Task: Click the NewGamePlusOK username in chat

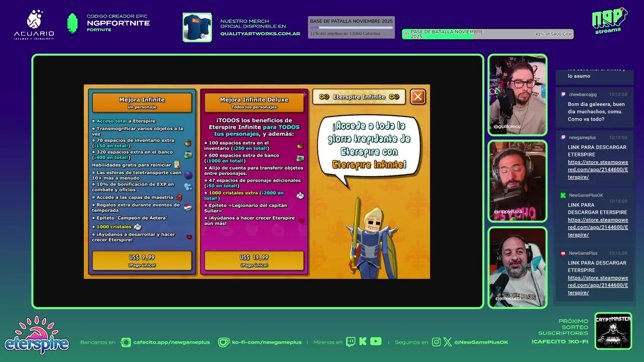Action: [x=586, y=195]
